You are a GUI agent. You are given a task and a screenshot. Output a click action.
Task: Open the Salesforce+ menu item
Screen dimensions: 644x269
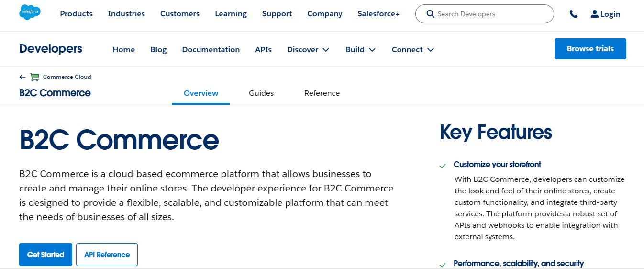(x=378, y=14)
